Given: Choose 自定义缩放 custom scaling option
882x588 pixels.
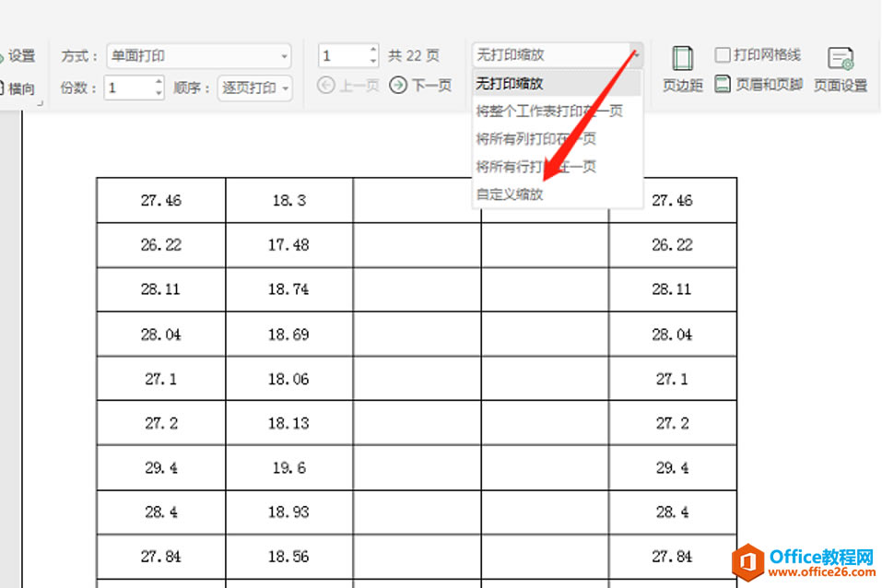Looking at the screenshot, I should click(557, 194).
